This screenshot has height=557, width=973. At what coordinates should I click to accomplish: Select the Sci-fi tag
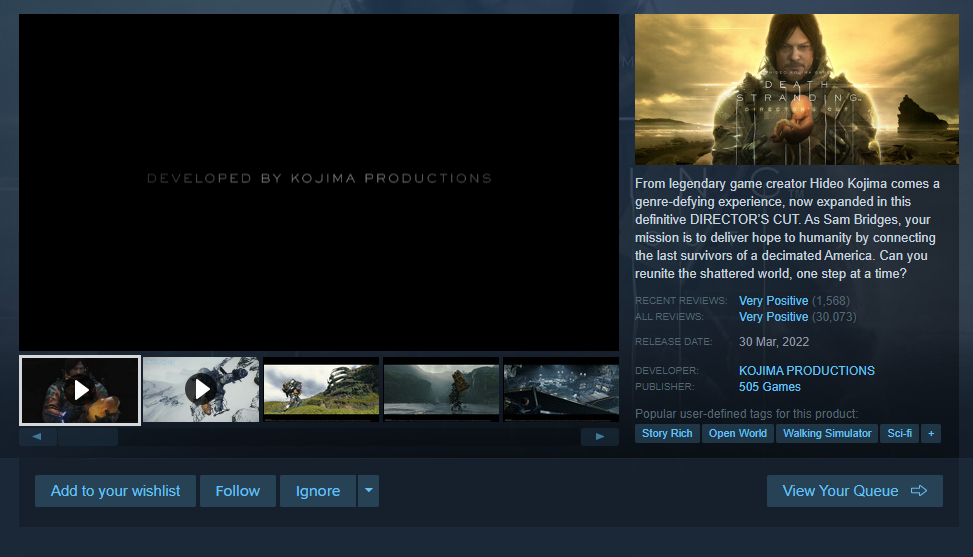tap(899, 434)
